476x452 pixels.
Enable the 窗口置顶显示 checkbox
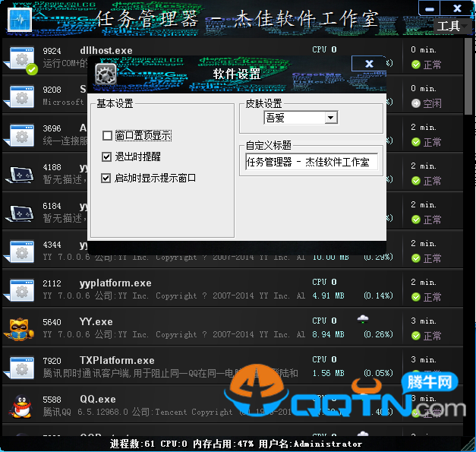(107, 136)
